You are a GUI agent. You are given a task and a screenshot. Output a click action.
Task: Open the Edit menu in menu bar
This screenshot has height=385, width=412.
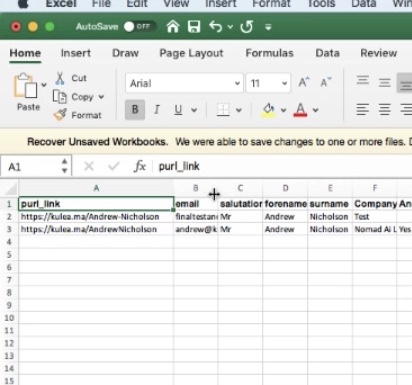tap(137, 4)
